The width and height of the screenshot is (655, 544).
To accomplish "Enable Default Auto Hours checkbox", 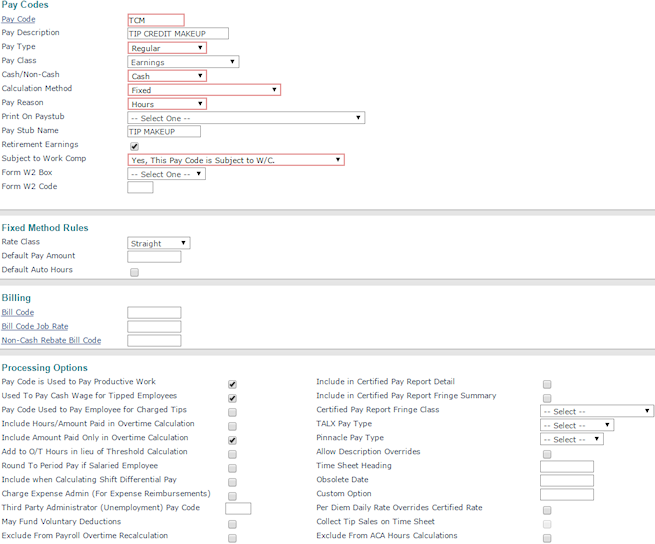I will 135,272.
